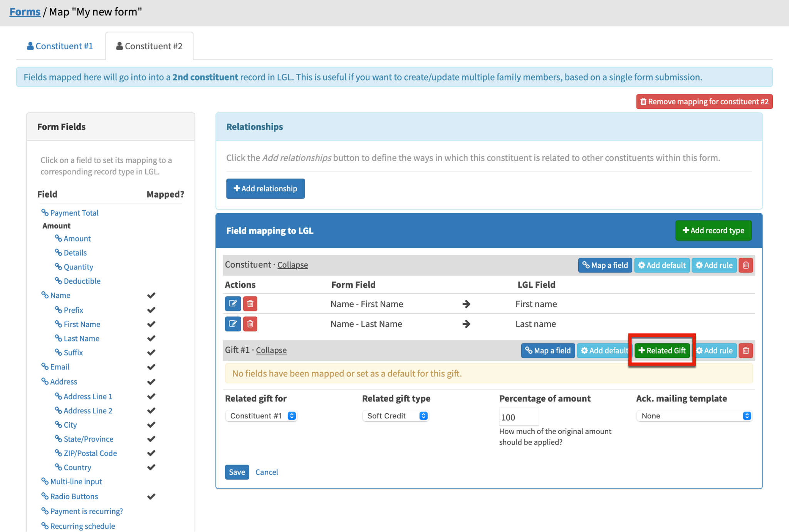Click the green Related Gift button
This screenshot has height=532, width=789.
[x=662, y=351]
